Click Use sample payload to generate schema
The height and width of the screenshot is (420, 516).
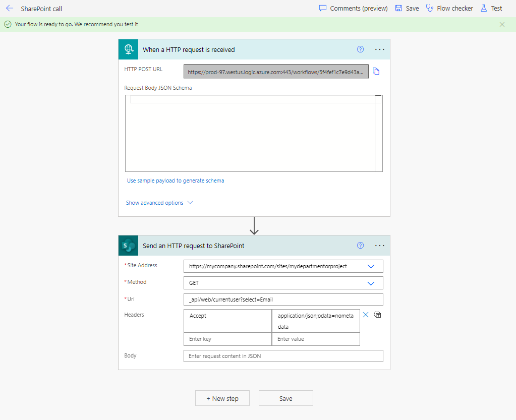(x=176, y=181)
